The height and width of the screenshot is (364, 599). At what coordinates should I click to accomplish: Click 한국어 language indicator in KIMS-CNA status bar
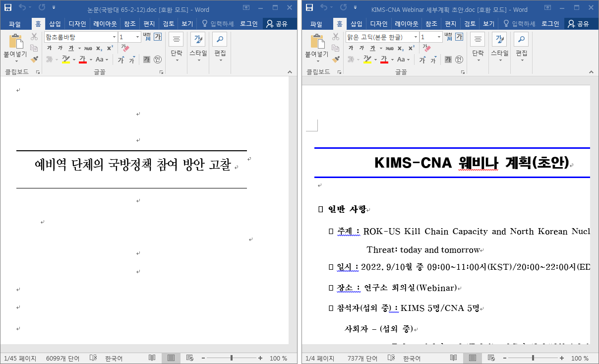tap(413, 358)
